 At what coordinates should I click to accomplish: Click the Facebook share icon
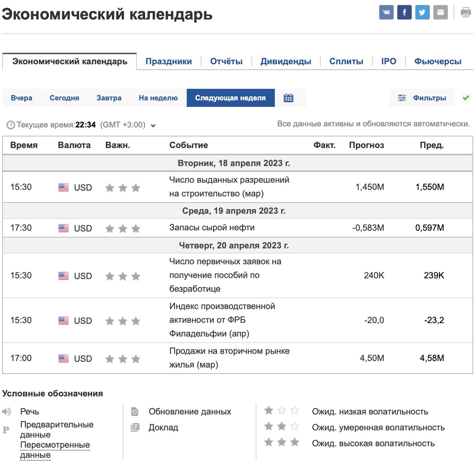(404, 12)
